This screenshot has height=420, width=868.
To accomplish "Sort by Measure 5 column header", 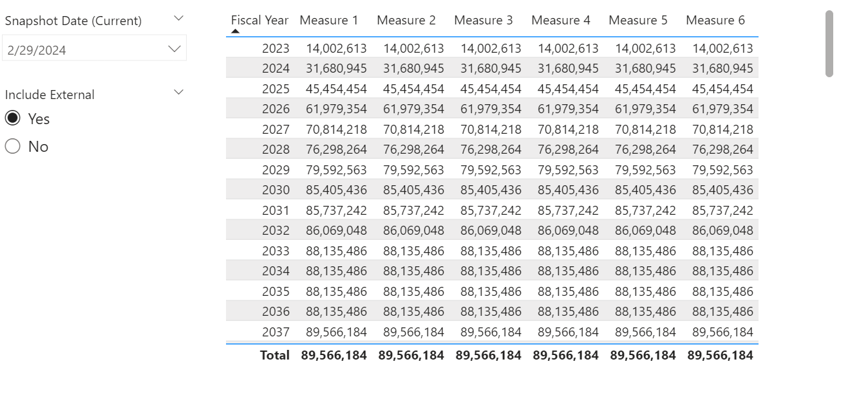I will point(637,20).
